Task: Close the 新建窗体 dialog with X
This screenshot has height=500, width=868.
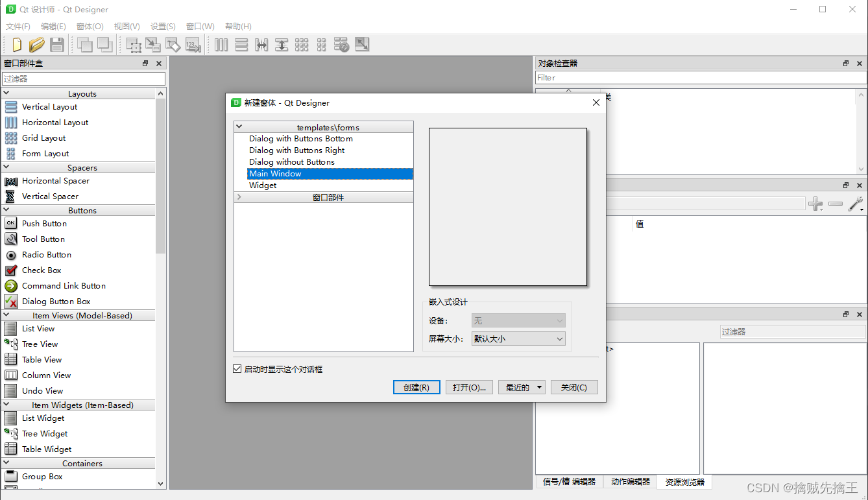Action: tap(596, 102)
